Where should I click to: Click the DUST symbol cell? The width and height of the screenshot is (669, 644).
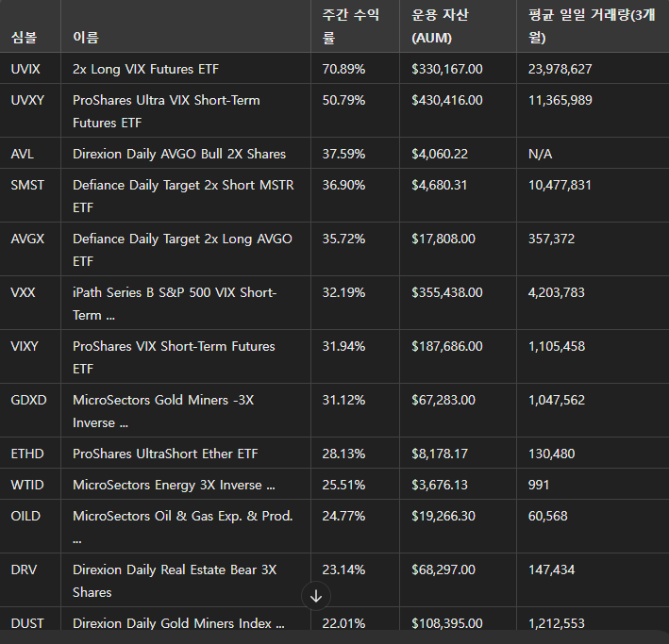point(27,623)
